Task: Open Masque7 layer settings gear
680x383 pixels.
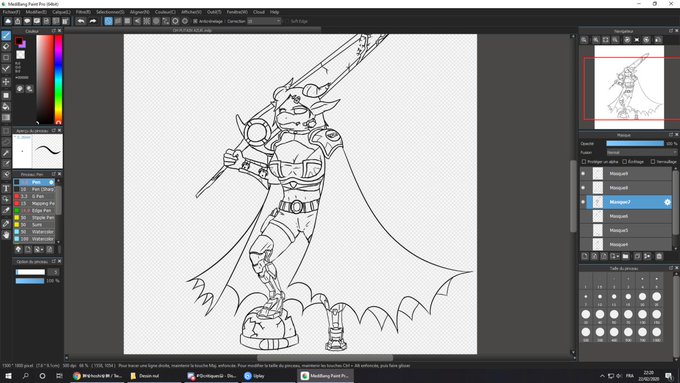Action: click(x=667, y=202)
